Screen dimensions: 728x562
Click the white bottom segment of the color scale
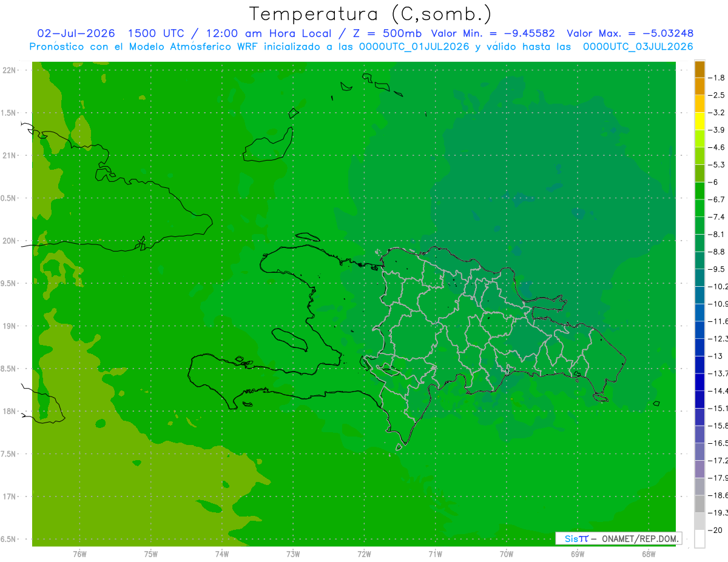(699, 539)
